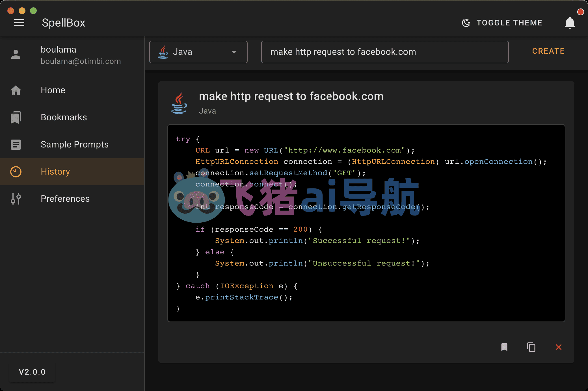Copy the generated code snippet
This screenshot has height=391, width=588.
[x=531, y=347]
